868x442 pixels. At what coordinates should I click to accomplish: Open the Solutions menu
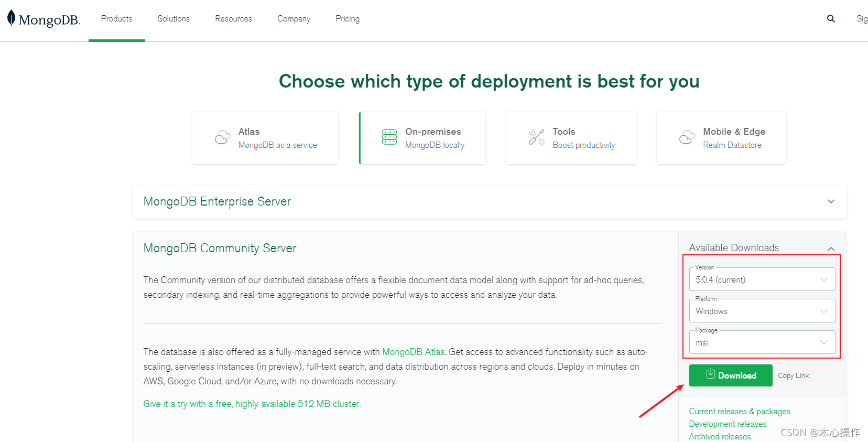173,19
